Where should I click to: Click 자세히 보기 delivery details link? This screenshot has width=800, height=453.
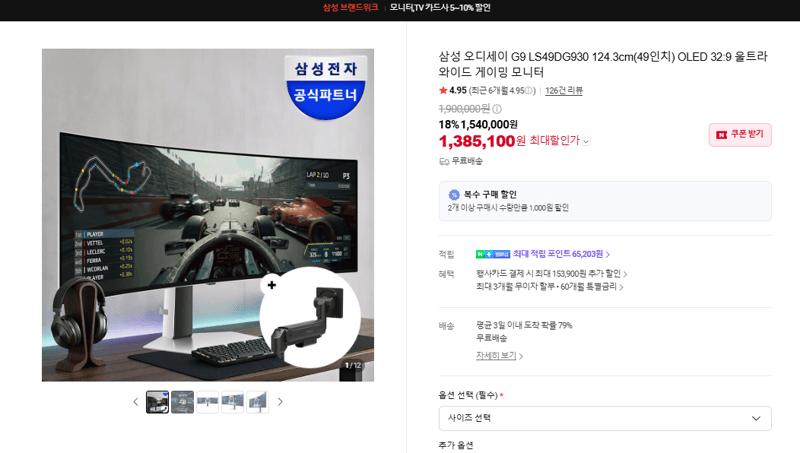[499, 356]
